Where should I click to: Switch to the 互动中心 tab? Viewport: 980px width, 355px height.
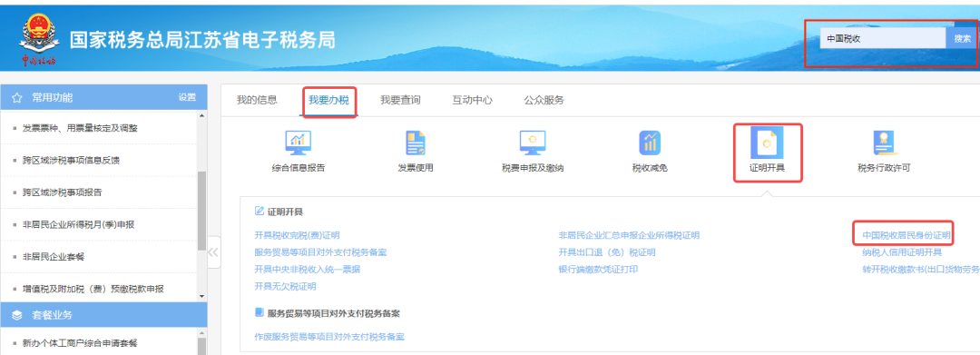point(473,100)
